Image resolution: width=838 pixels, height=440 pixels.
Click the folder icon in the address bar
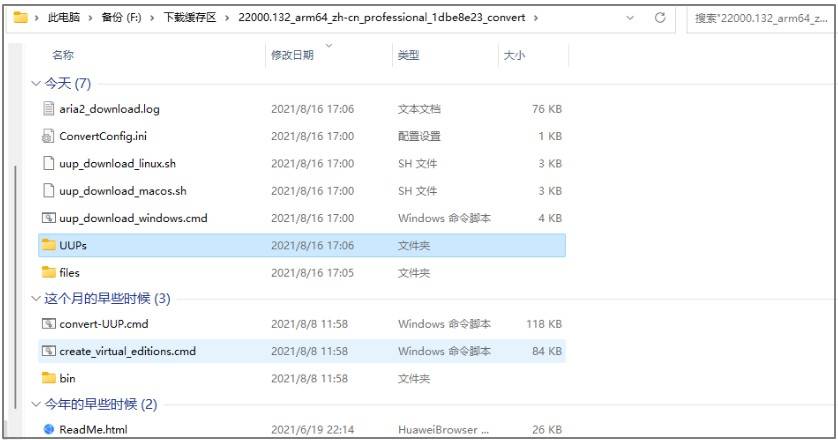(x=20, y=17)
